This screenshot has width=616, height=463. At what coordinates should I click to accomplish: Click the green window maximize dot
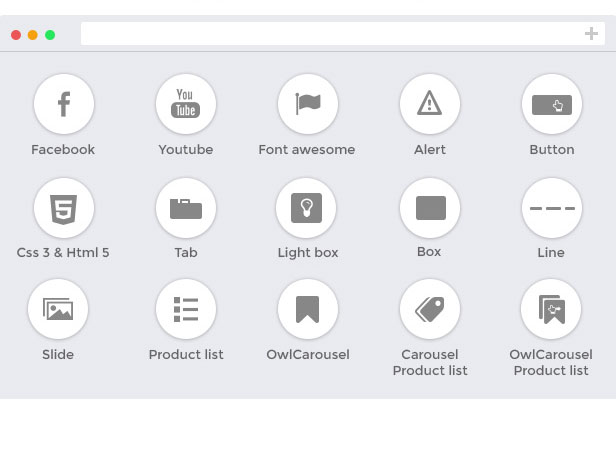pos(50,35)
